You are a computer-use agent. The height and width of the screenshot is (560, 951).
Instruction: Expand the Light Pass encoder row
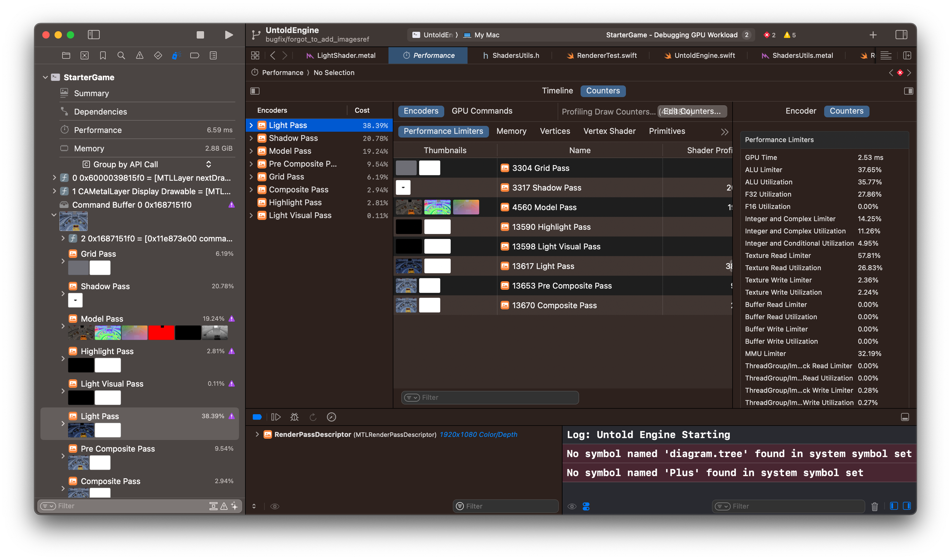[x=251, y=125]
